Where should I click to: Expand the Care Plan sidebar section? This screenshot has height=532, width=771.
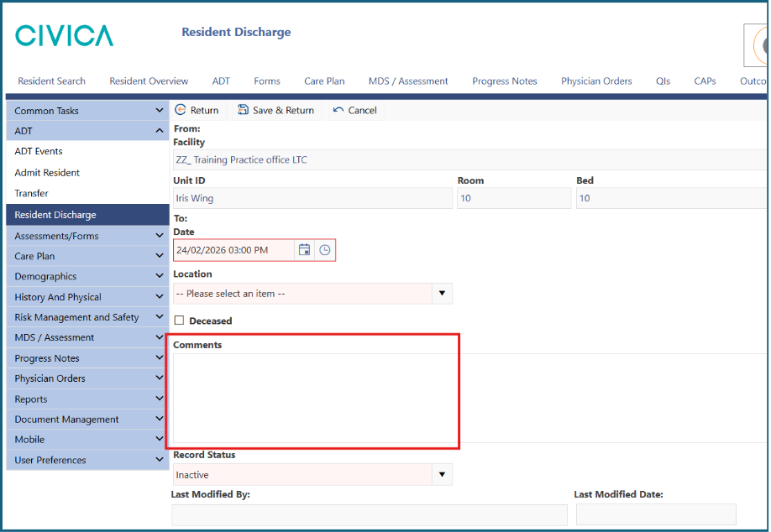(87, 256)
